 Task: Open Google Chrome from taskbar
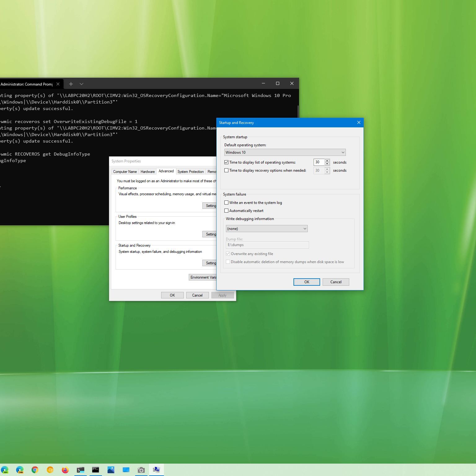tap(35, 470)
